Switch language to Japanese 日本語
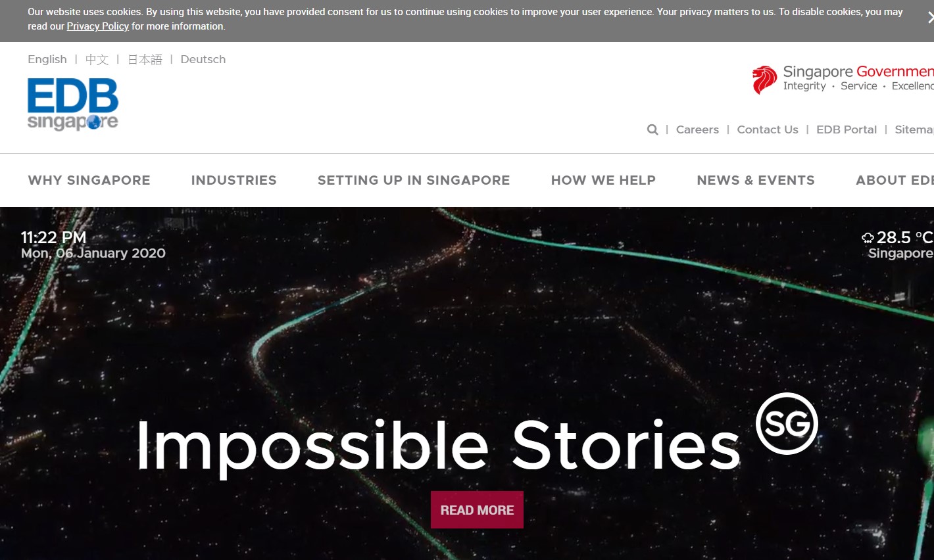Screen dimensions: 934x560 pyautogui.click(x=145, y=59)
